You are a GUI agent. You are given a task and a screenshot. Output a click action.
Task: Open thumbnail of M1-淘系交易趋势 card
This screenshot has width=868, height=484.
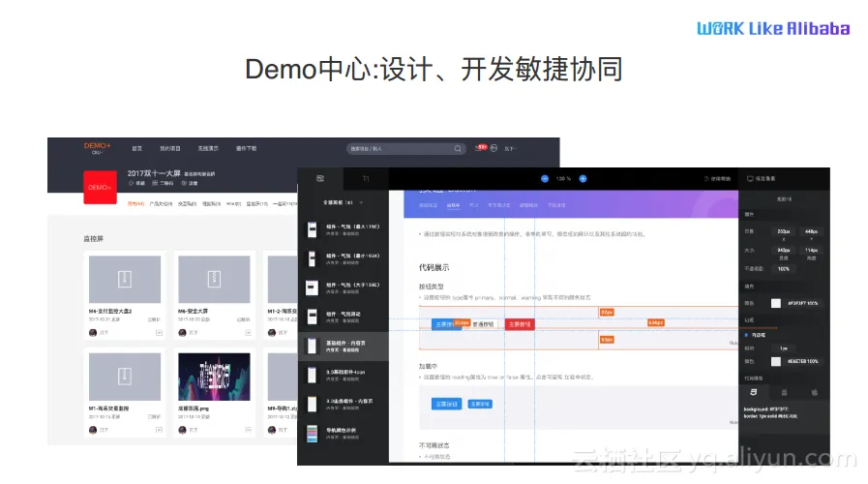tap(125, 377)
